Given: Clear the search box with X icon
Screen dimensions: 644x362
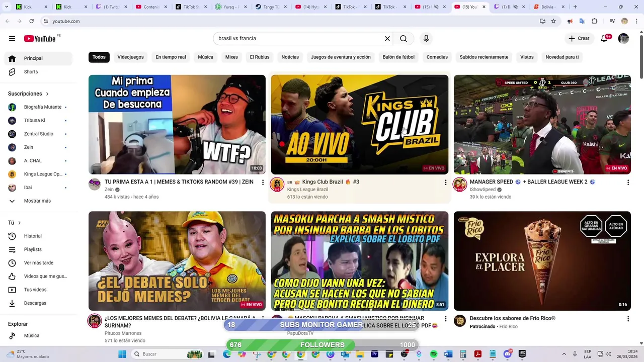Looking at the screenshot, I should [387, 39].
